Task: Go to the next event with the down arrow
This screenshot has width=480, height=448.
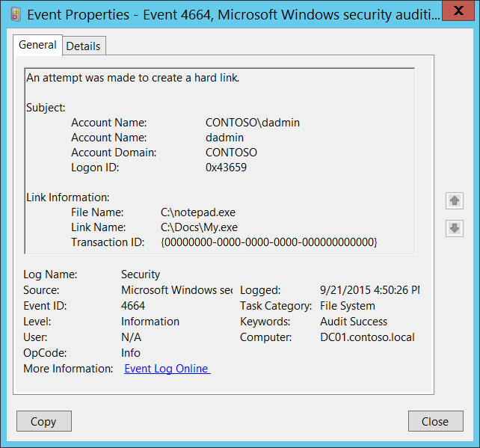Action: (454, 228)
